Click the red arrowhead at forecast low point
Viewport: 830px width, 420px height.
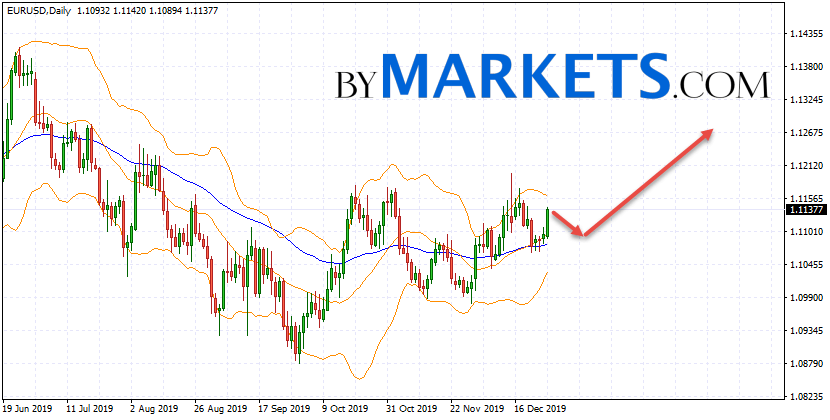(581, 234)
